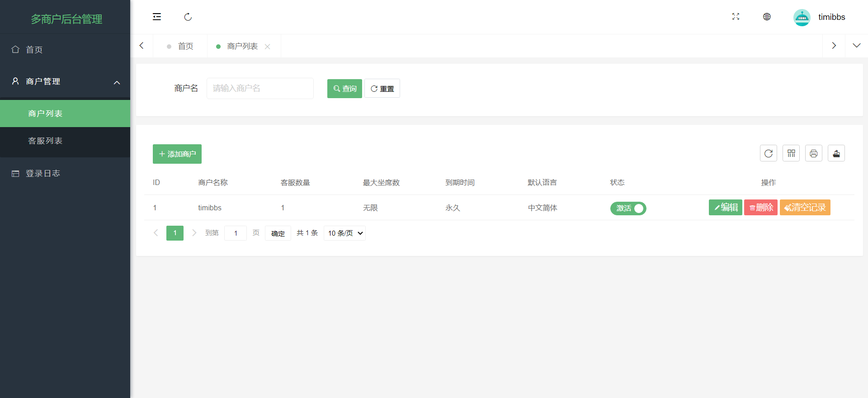868x398 pixels.
Task: Click the 添加商户 button
Action: coord(177,154)
